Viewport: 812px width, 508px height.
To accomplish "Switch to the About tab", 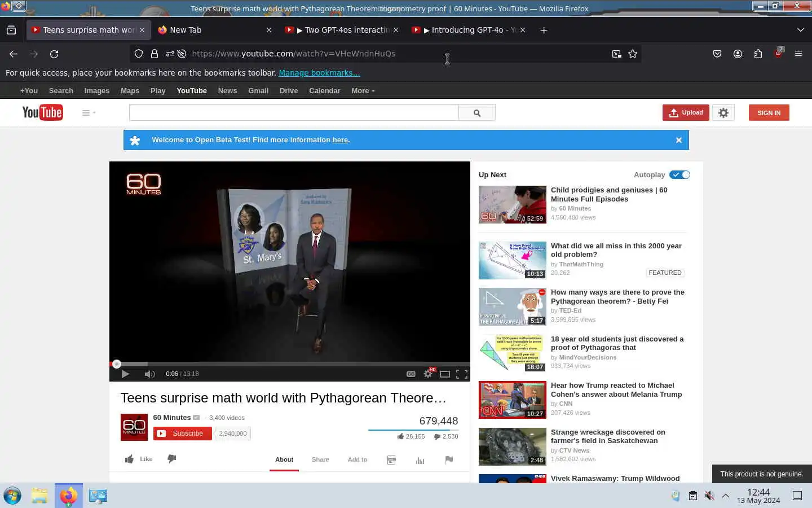I will (284, 459).
